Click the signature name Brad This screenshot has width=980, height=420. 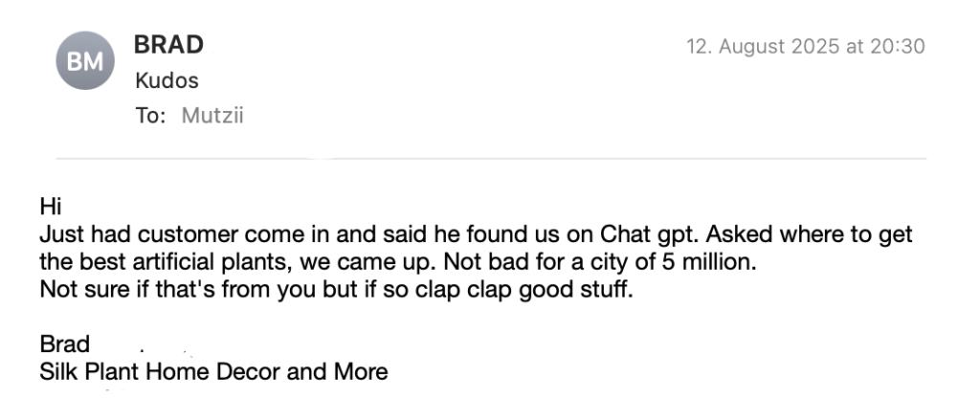tap(64, 344)
